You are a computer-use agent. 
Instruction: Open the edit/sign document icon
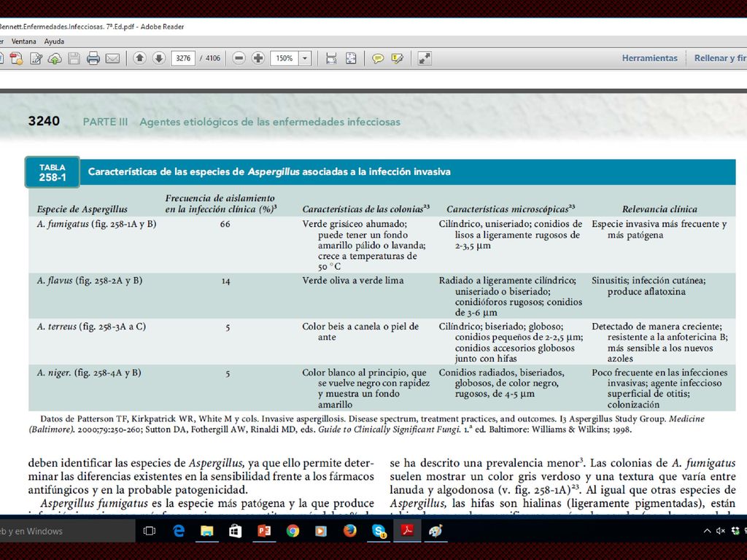pyautogui.click(x=36, y=58)
